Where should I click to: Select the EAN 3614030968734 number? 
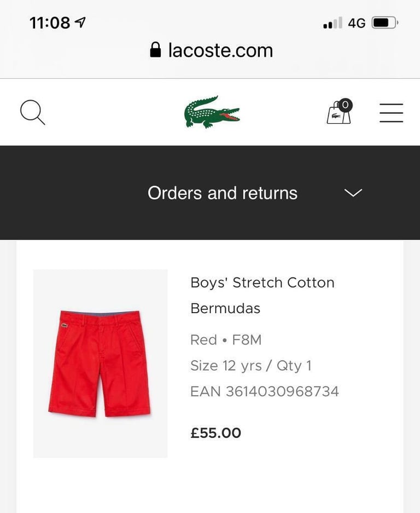[265, 391]
